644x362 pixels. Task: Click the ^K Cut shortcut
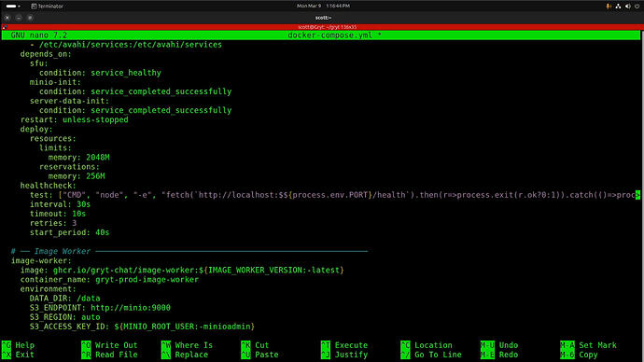(x=255, y=345)
